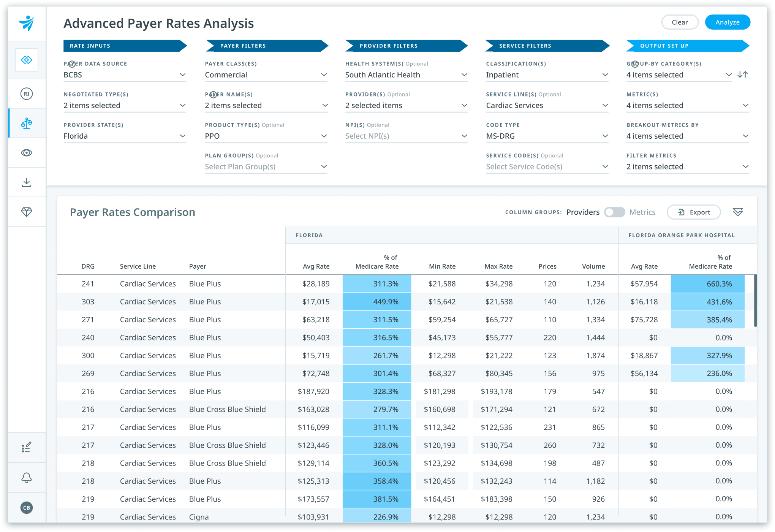This screenshot has height=532, width=775.
Task: Open the RI panel in the sidebar
Action: 27,93
